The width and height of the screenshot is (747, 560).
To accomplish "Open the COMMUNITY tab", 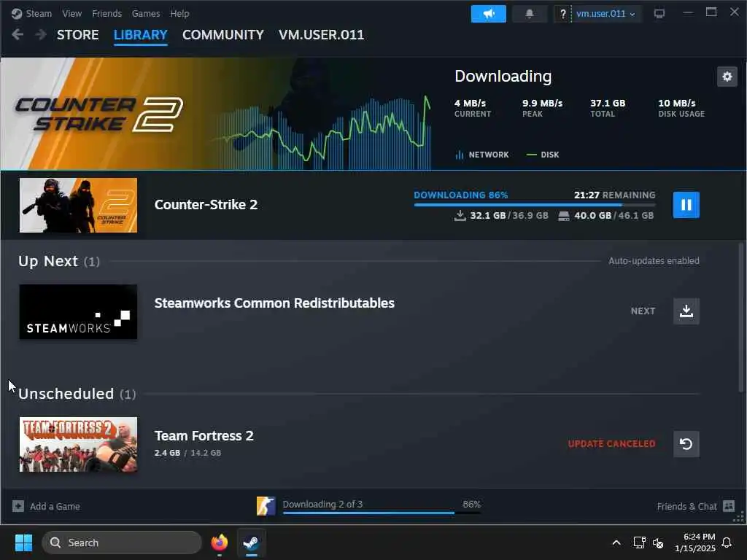I will [223, 35].
